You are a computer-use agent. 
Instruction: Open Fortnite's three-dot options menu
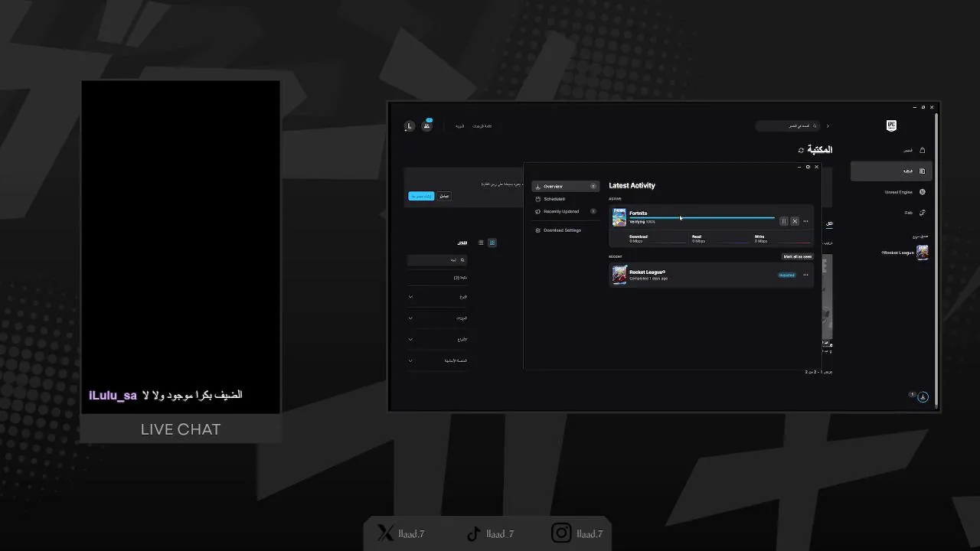point(805,221)
